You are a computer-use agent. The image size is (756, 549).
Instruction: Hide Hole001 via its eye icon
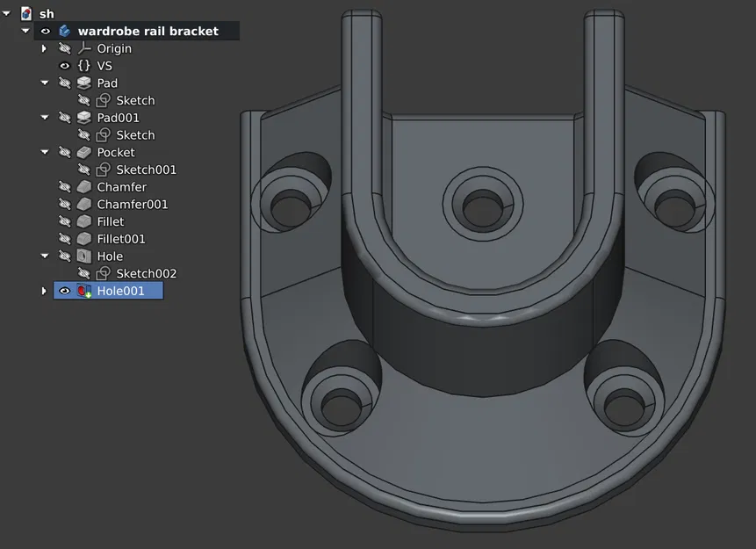pos(65,291)
